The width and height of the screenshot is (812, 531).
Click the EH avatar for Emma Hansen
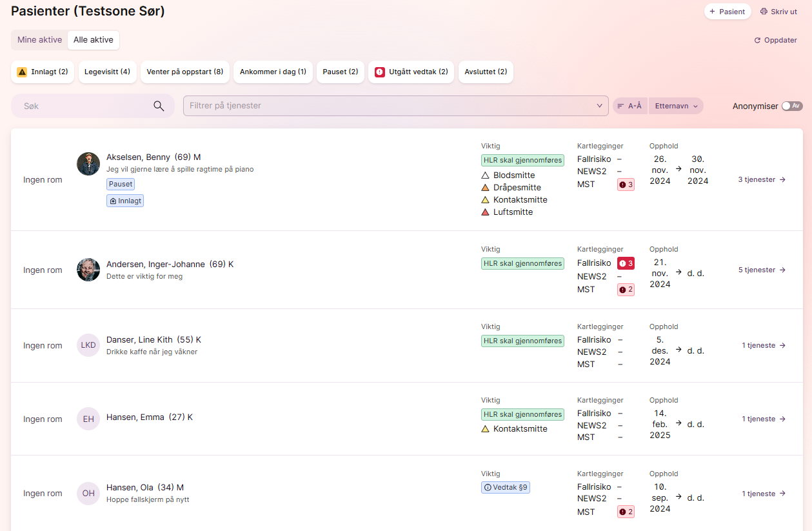tap(88, 419)
